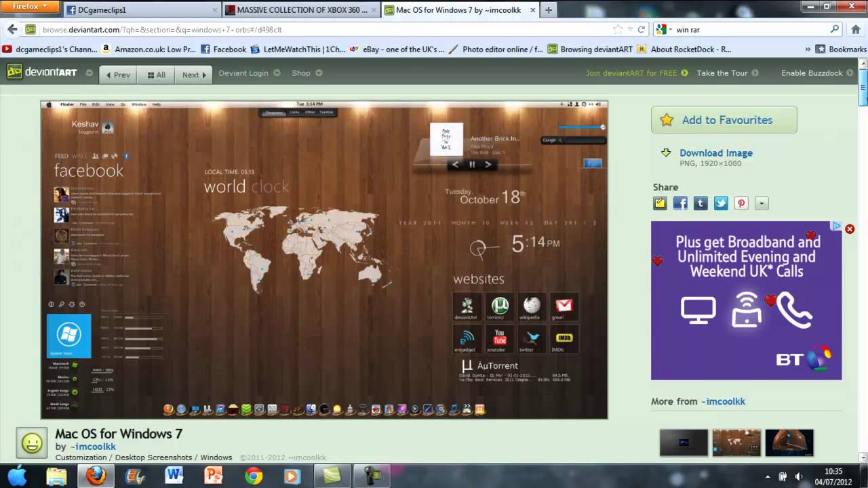The height and width of the screenshot is (488, 868).
Task: Bookmark this page with the star icon
Action: 618,29
